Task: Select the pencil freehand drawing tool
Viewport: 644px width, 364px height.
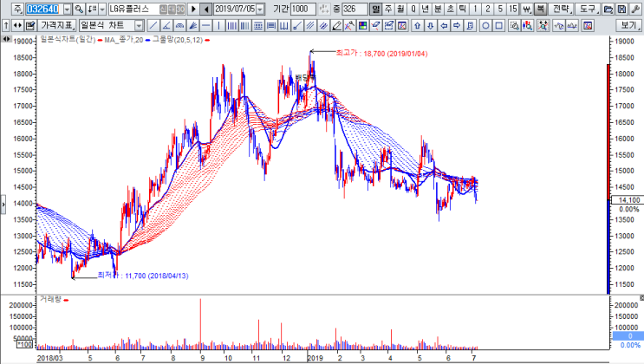Action: pyautogui.click(x=336, y=26)
